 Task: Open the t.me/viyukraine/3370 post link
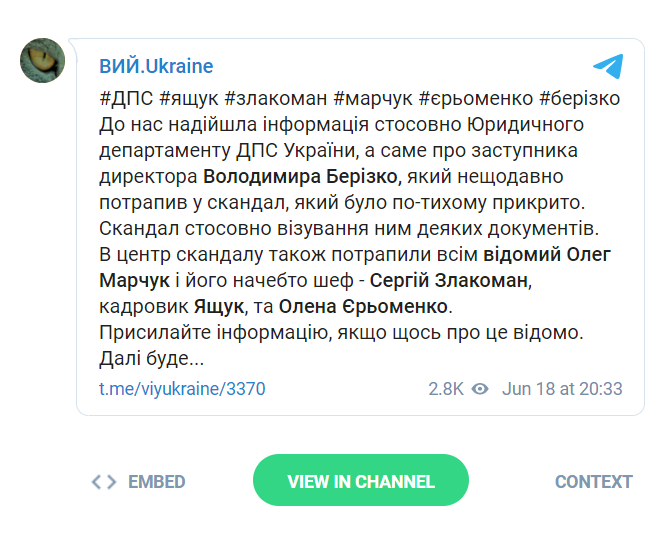tap(182, 389)
